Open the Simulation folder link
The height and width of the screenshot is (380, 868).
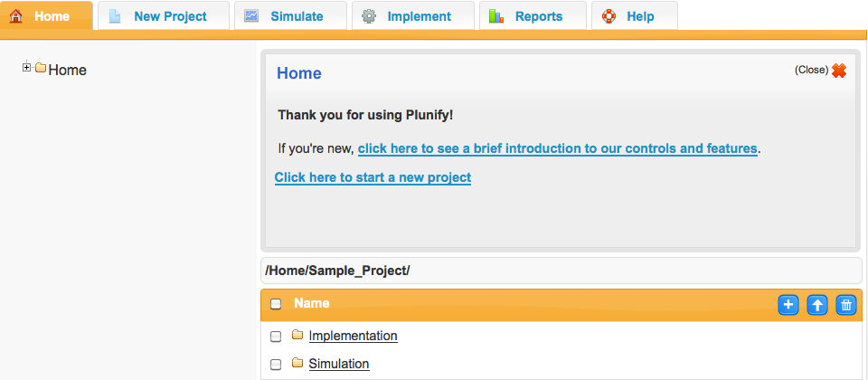tap(339, 364)
